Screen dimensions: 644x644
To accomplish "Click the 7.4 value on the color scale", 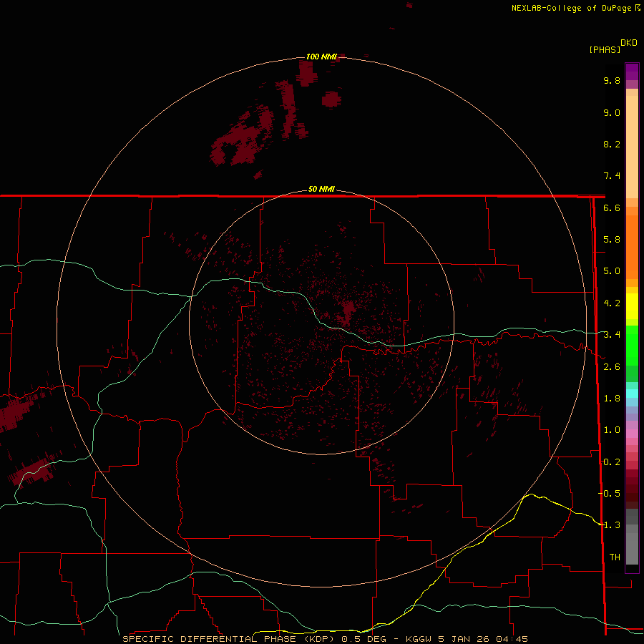I will (x=612, y=176).
